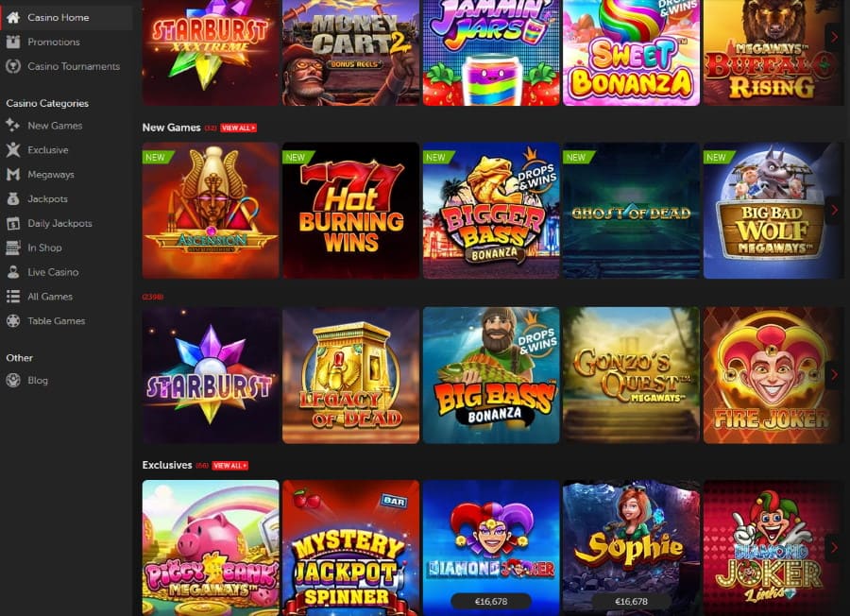
Task: Click View All next to Exclusives
Action: click(229, 466)
